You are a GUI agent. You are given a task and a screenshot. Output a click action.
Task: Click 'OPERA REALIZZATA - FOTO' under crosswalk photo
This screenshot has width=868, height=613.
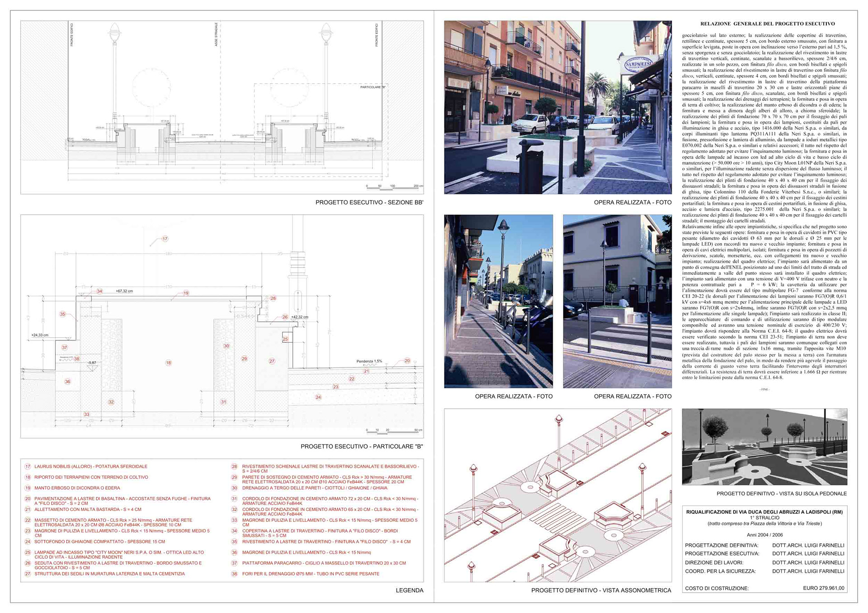click(x=633, y=396)
